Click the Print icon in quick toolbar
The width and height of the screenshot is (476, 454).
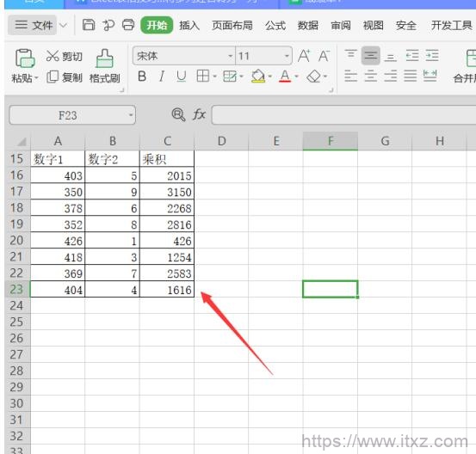[128, 25]
